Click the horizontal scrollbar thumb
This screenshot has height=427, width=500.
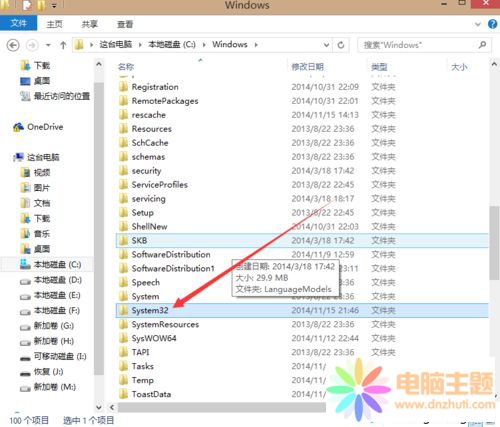222,407
